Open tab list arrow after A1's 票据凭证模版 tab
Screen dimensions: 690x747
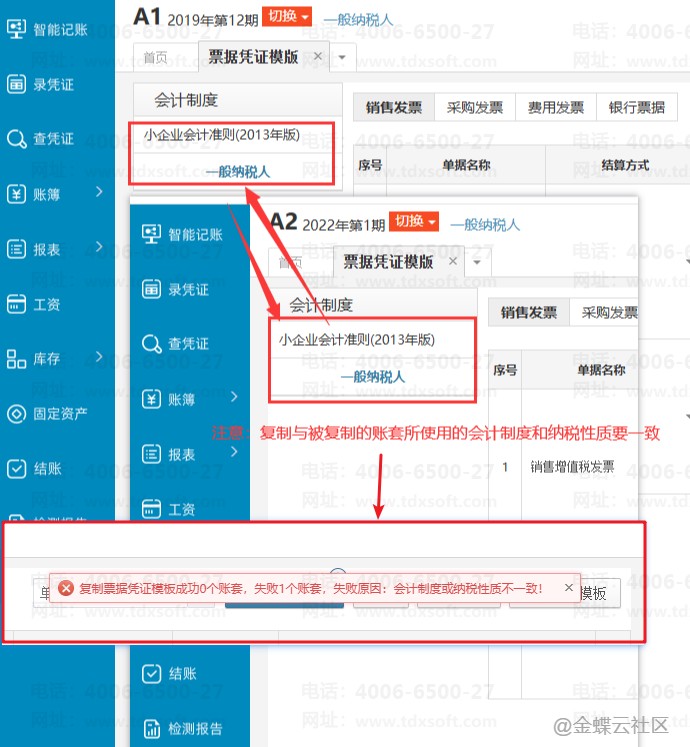[x=342, y=58]
